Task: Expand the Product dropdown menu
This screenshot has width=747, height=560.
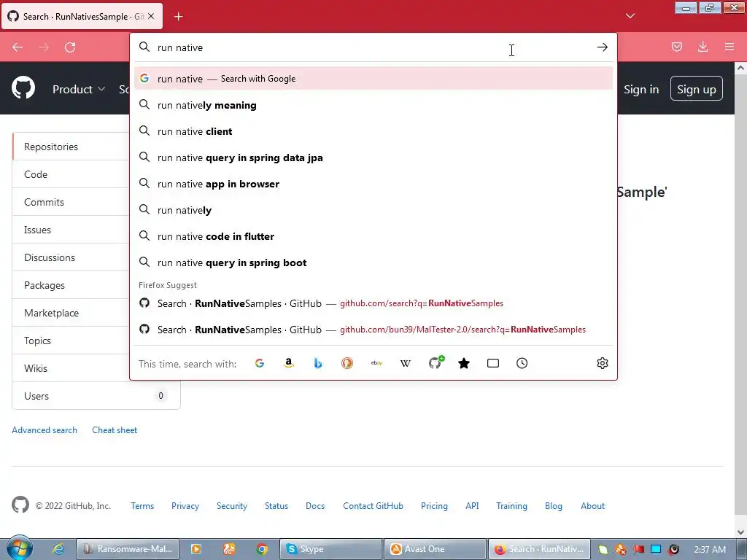Action: tap(79, 89)
